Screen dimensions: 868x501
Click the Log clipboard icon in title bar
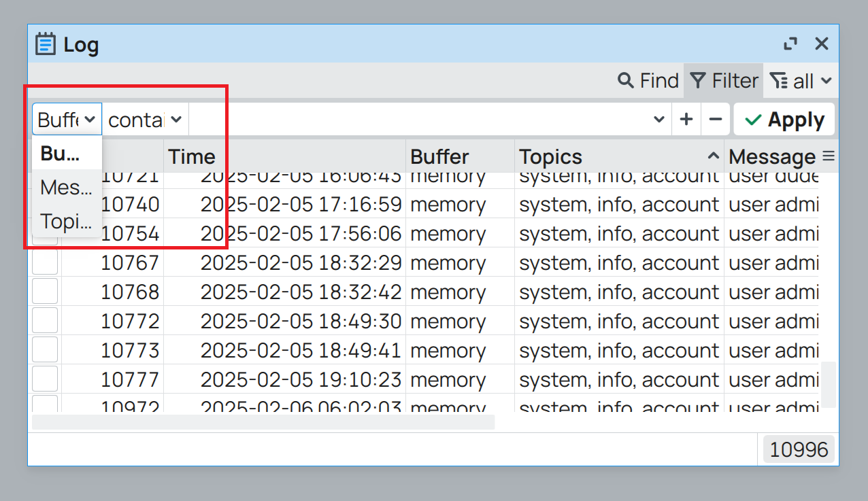tap(46, 45)
